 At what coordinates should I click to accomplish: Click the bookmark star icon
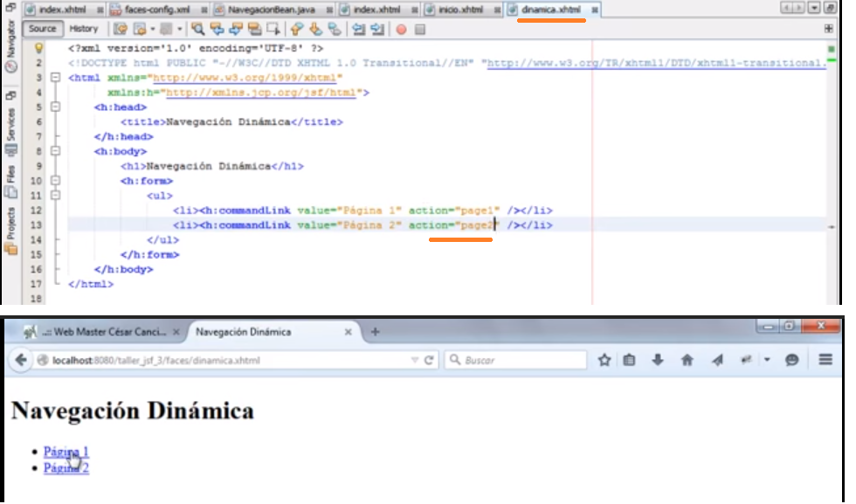[604, 360]
